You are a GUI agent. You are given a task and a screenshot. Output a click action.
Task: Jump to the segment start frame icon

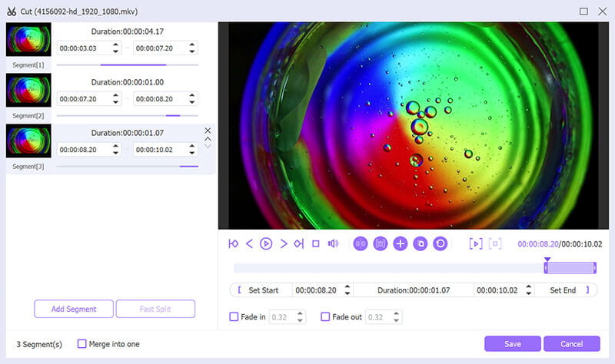point(233,243)
